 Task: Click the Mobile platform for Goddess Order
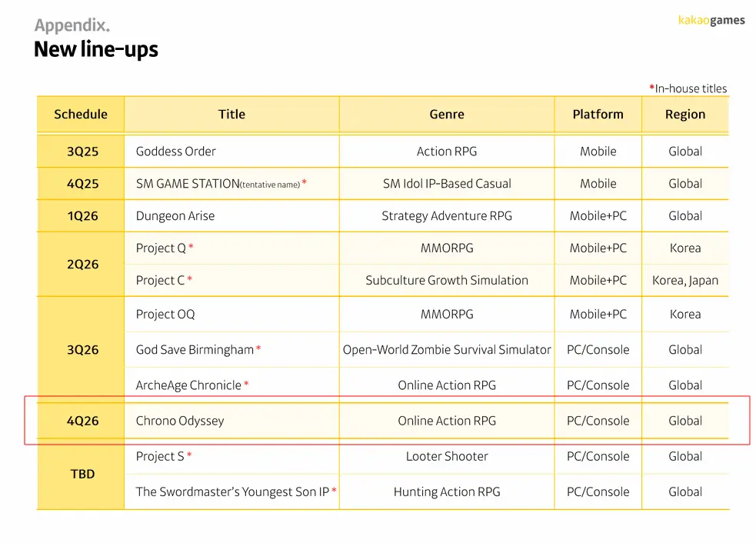[x=598, y=152]
